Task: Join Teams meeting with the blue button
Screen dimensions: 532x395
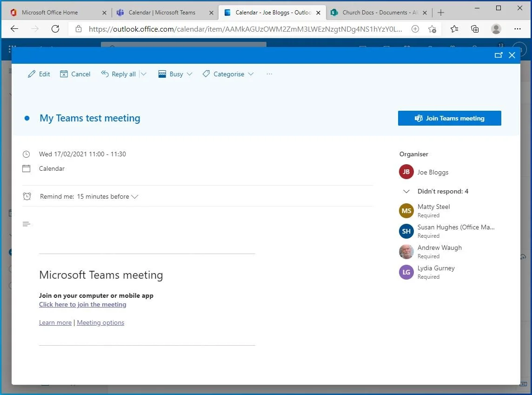Action: click(x=449, y=118)
